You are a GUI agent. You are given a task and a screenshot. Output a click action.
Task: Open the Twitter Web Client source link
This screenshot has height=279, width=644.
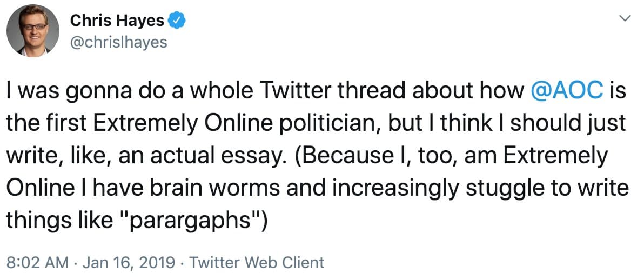[x=257, y=263]
